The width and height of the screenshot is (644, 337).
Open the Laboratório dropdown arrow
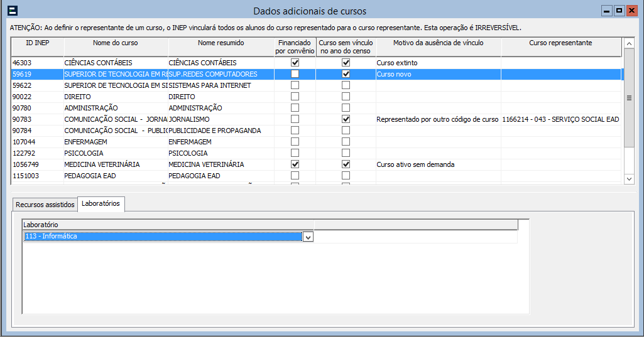308,237
